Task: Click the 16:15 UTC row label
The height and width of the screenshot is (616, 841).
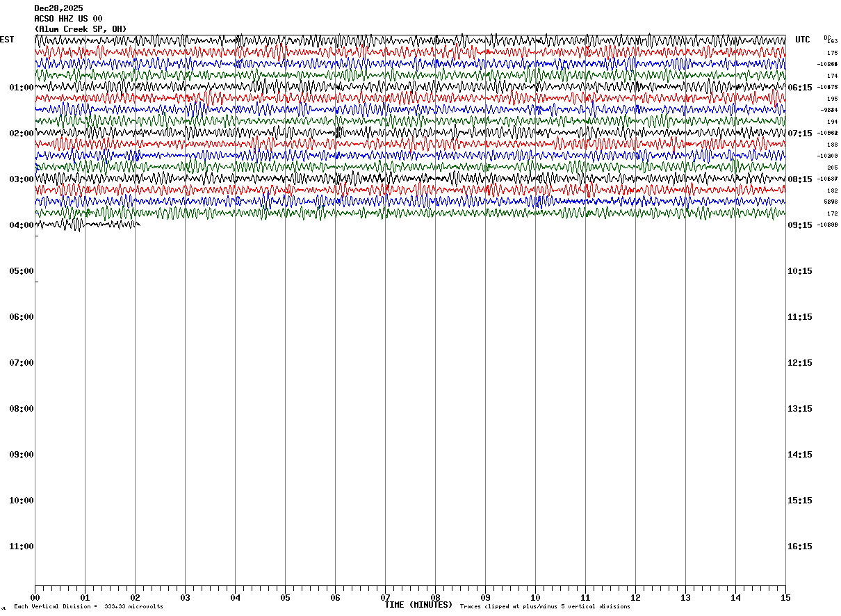Action: click(800, 546)
